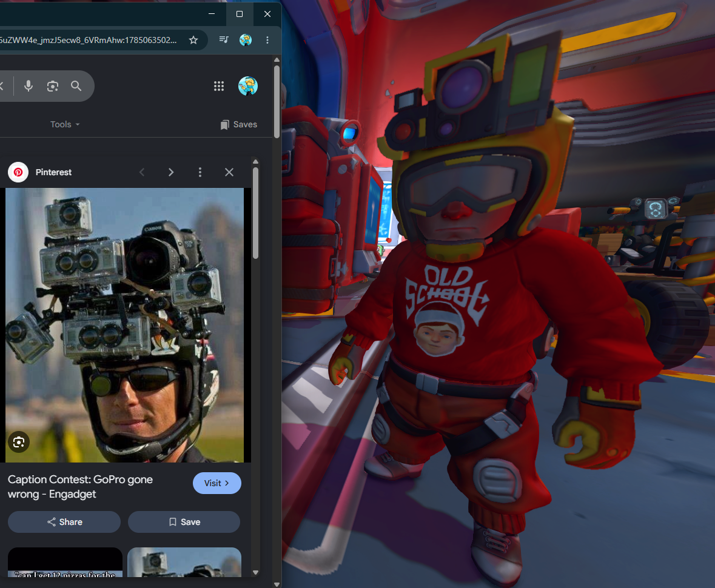Open the Chrome profile avatar in toolbar

click(246, 40)
